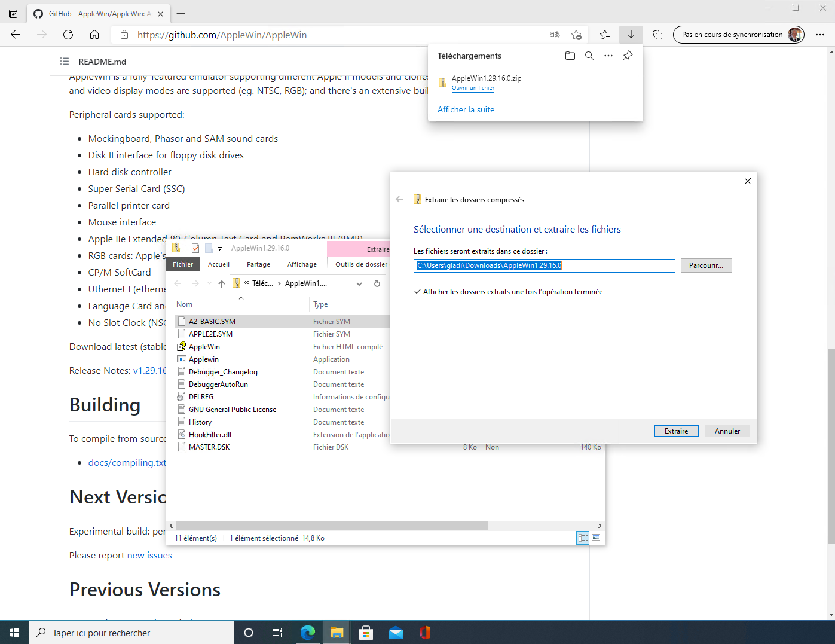The height and width of the screenshot is (644, 835).
Task: Switch Explorer to large icons view
Action: [x=596, y=538]
